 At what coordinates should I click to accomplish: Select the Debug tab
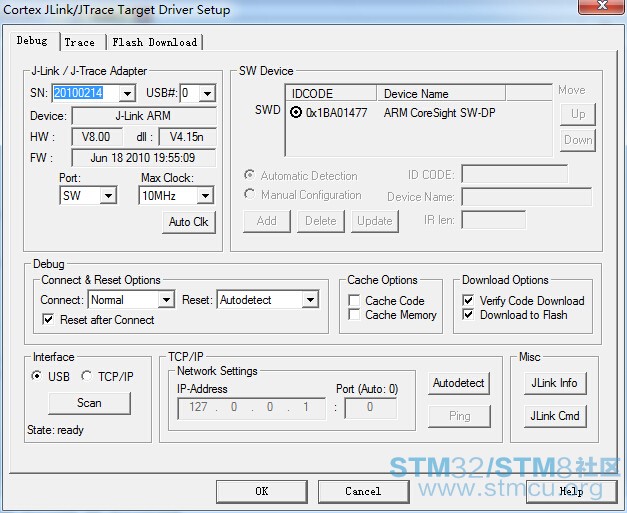click(x=32, y=41)
